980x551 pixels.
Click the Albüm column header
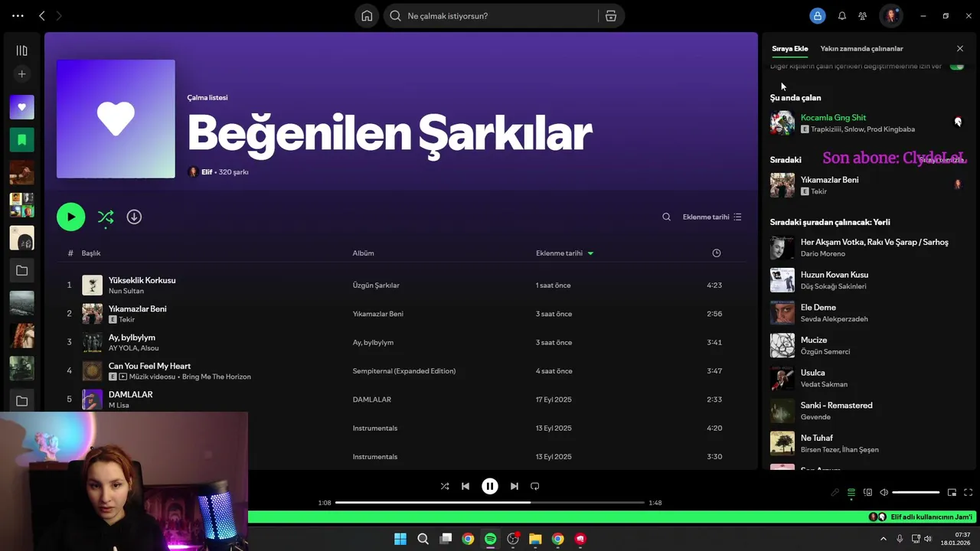pos(363,253)
